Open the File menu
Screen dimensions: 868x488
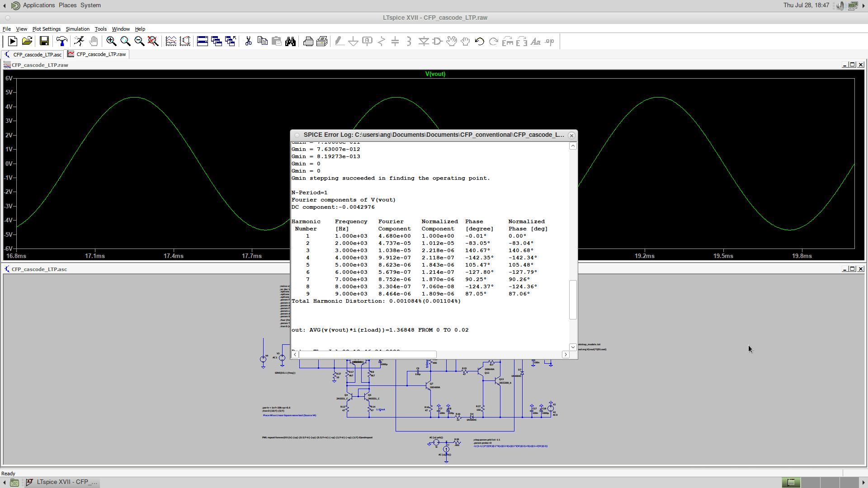point(7,29)
